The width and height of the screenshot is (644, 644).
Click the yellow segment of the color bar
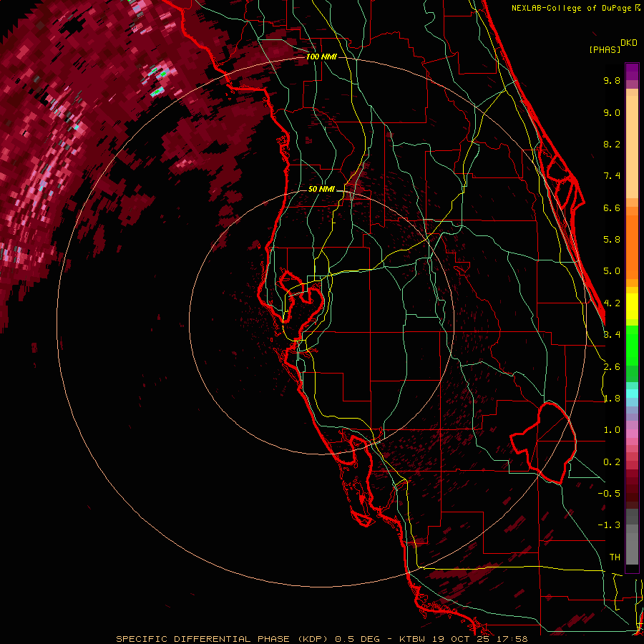click(x=632, y=306)
